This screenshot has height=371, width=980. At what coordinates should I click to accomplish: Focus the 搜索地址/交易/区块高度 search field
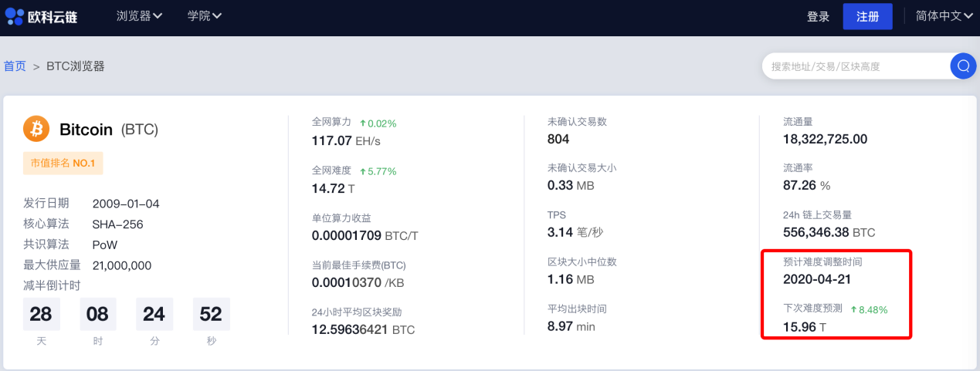pyautogui.click(x=856, y=66)
